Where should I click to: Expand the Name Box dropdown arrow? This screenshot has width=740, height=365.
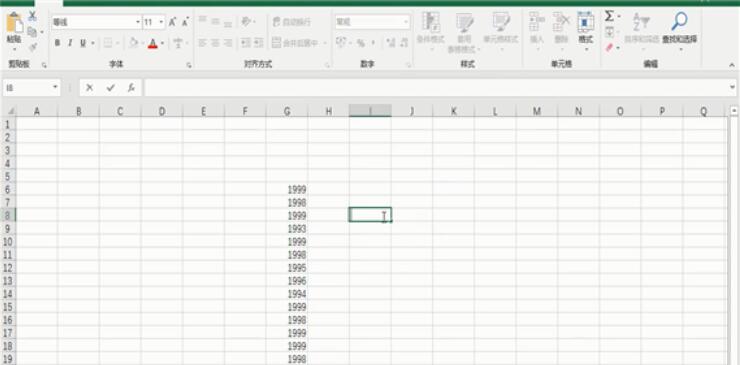coord(55,87)
